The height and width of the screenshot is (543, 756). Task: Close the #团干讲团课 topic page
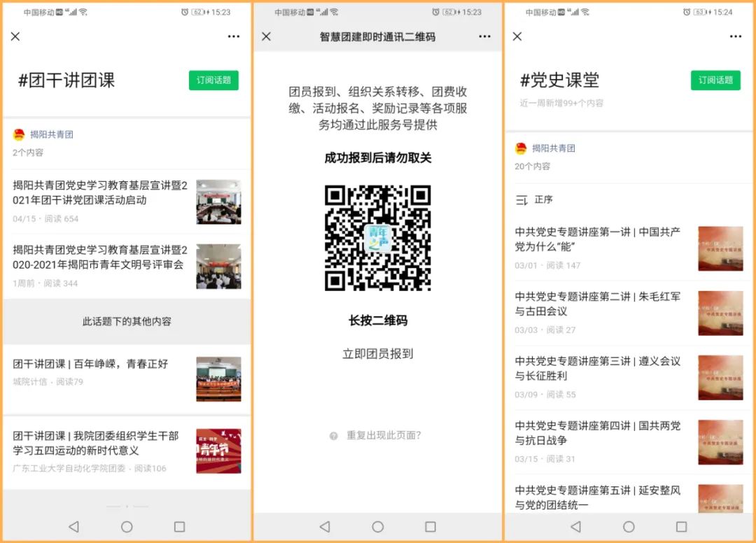click(x=15, y=36)
